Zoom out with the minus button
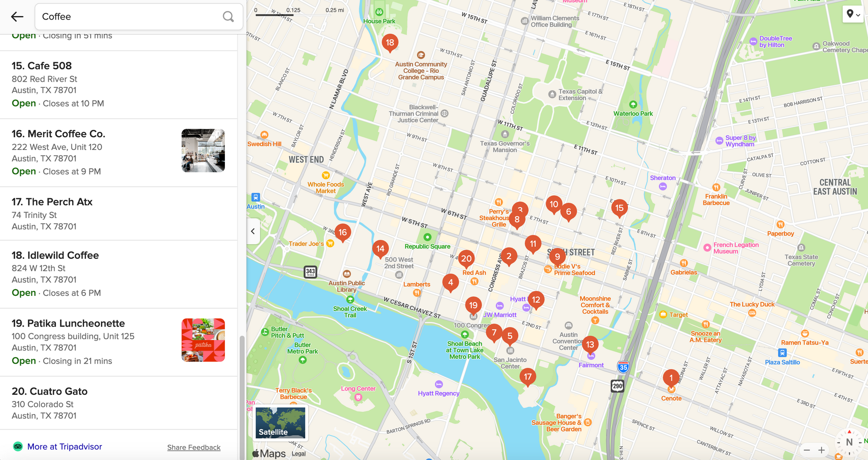 pyautogui.click(x=807, y=450)
